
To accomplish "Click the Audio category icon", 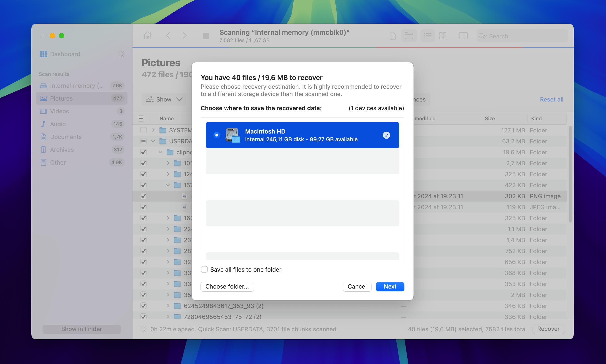I will coord(43,124).
